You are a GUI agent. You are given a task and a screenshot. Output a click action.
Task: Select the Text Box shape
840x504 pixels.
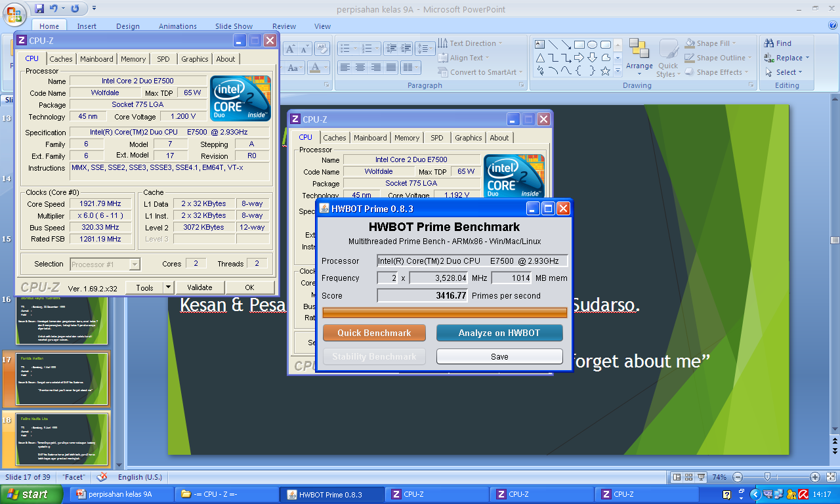click(540, 44)
